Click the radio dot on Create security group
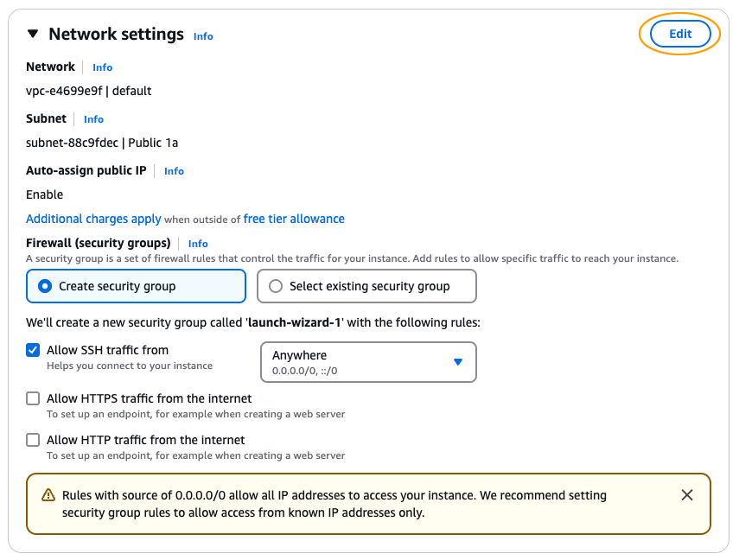 coord(43,286)
